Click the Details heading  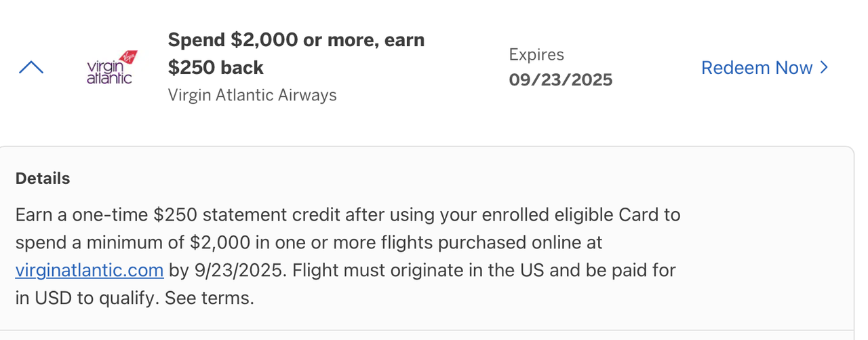click(x=42, y=178)
